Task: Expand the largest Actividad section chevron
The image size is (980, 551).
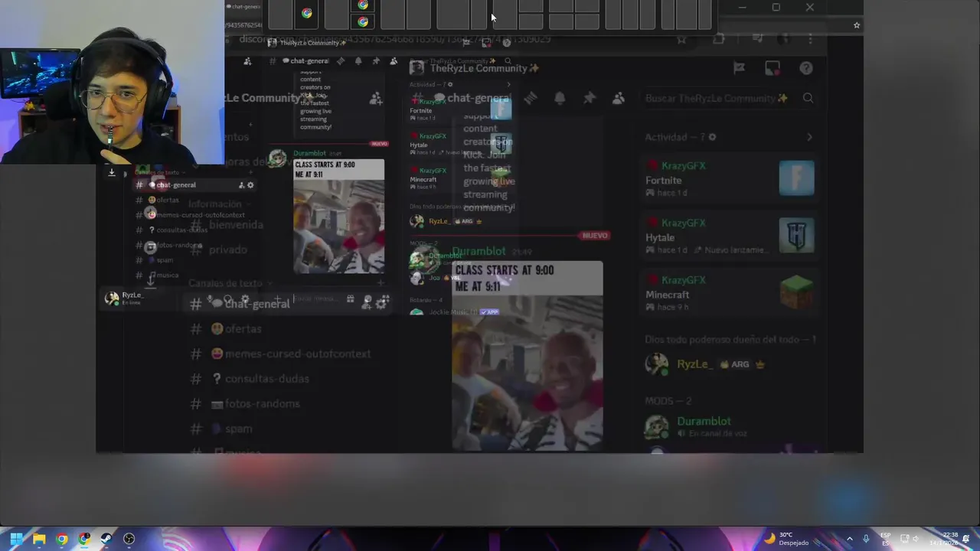Action: [x=809, y=137]
